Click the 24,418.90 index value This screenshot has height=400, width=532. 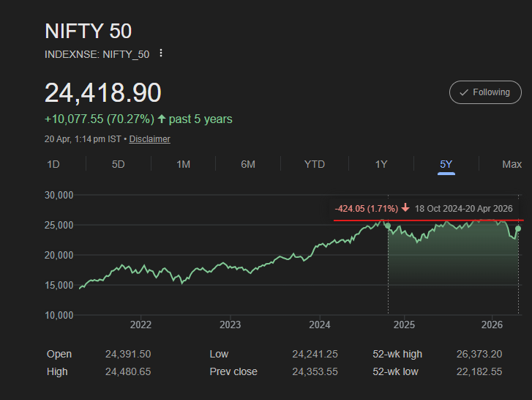pyautogui.click(x=103, y=92)
